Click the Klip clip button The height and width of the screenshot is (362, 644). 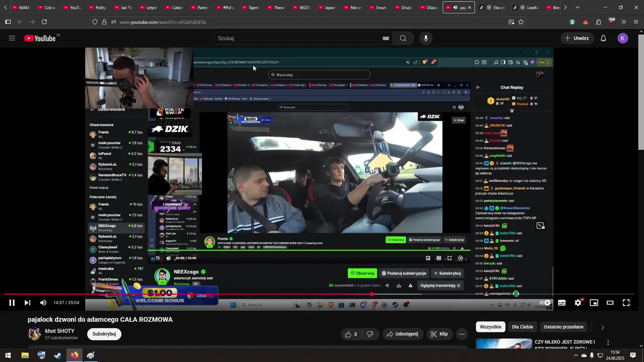[439, 334]
